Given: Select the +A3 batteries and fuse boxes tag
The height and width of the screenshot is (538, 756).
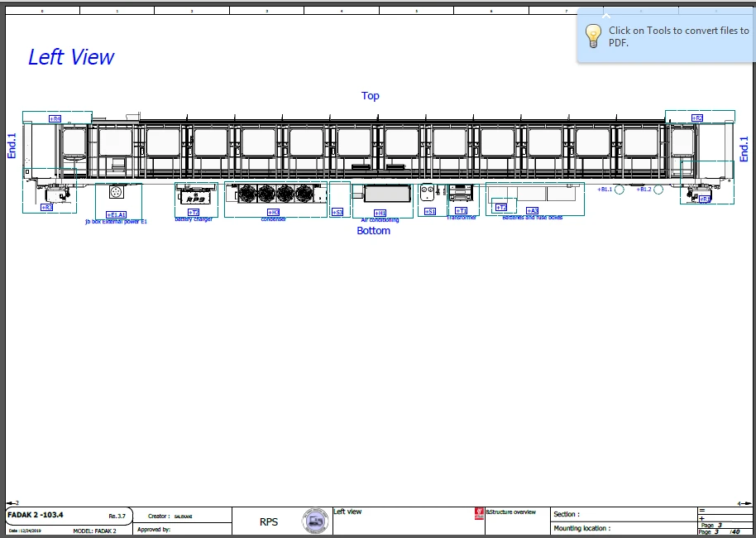Looking at the screenshot, I should pyautogui.click(x=531, y=210).
